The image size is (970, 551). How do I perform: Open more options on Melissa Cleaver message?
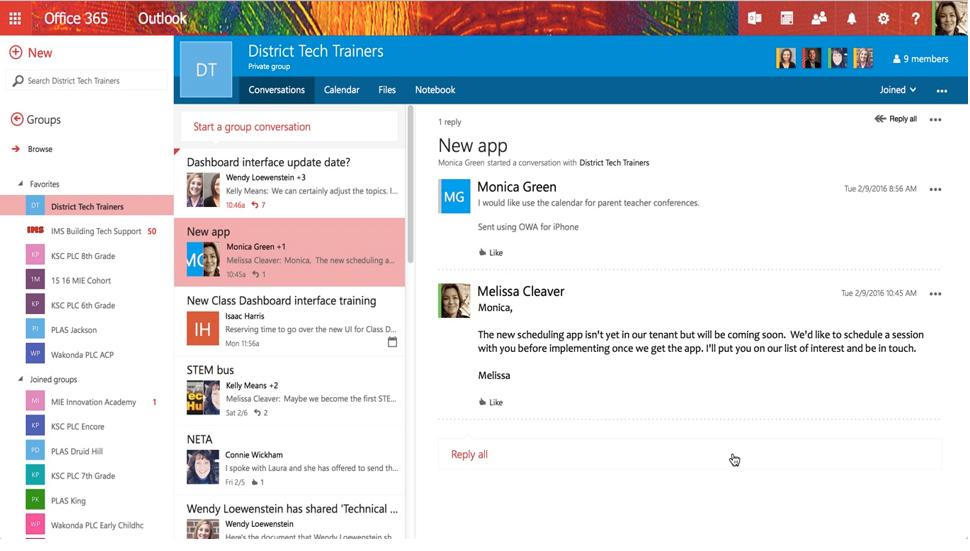tap(935, 294)
